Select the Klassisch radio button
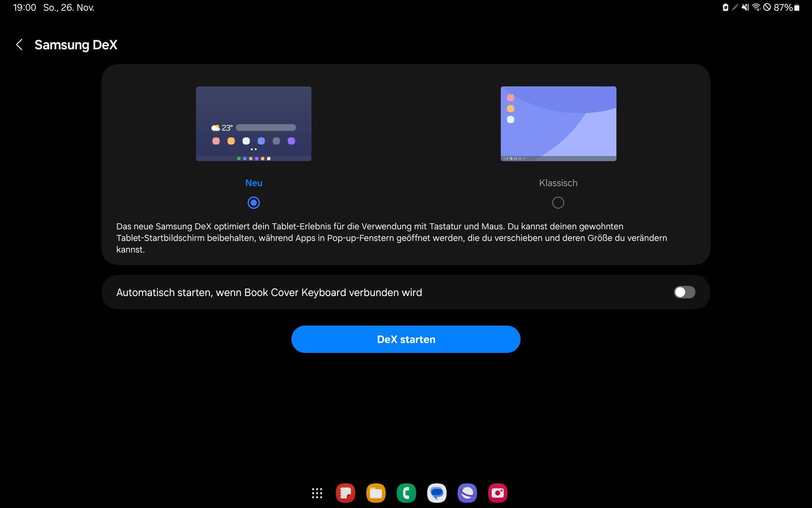This screenshot has height=508, width=812. [558, 203]
